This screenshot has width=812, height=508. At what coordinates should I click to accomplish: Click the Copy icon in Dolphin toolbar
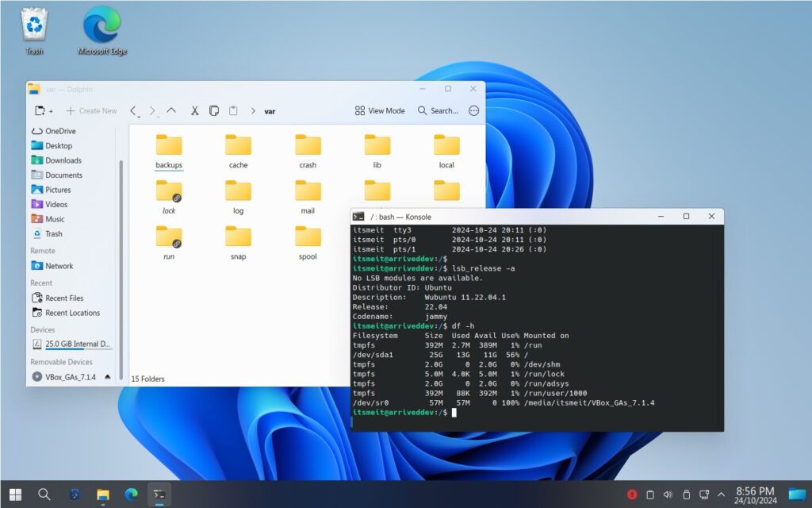coord(214,110)
